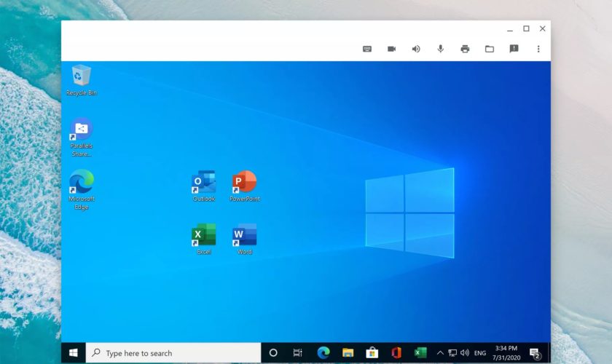Click the feedback icon in toolbar

coord(514,49)
